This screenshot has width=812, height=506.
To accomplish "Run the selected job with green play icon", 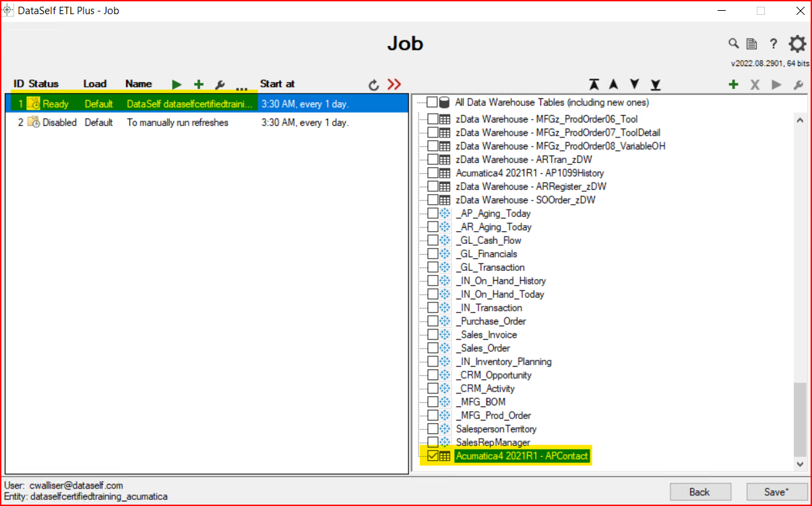I will click(x=177, y=84).
